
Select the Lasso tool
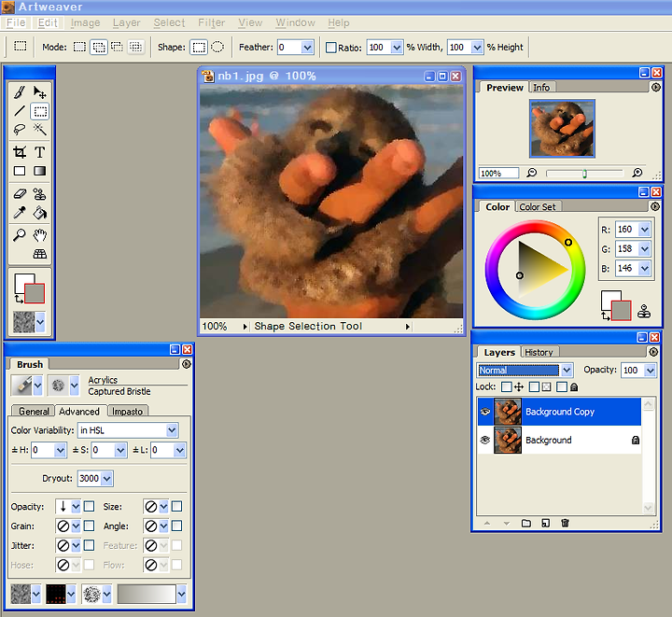(20, 130)
